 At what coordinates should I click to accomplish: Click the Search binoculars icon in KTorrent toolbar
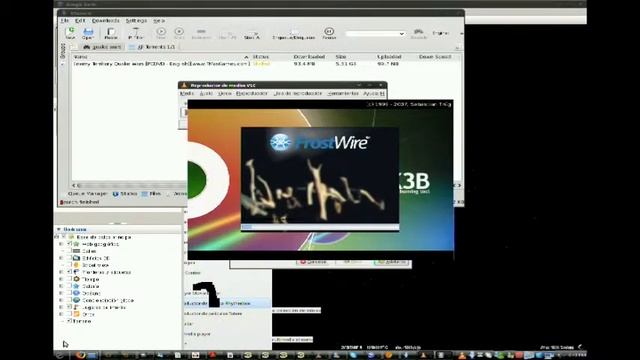pos(418,33)
